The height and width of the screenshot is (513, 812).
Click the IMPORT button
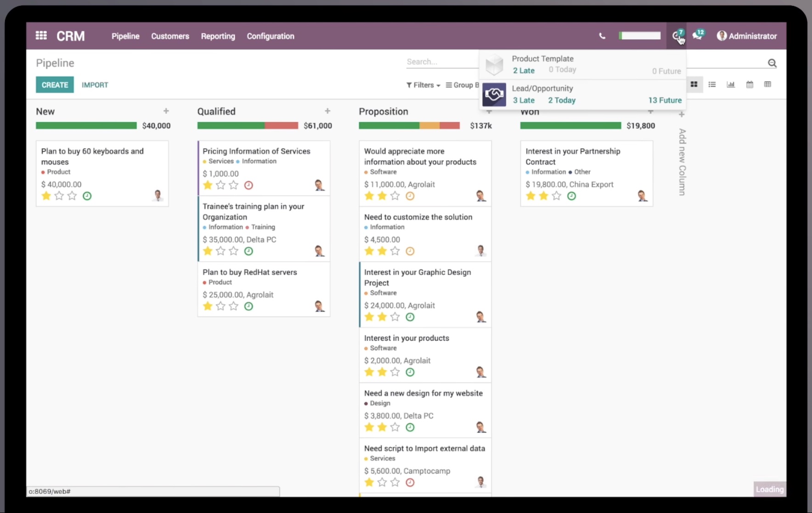pos(95,85)
